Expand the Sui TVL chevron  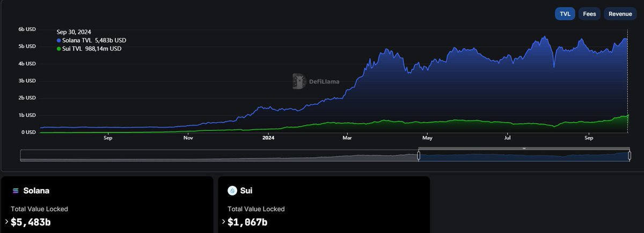click(224, 222)
